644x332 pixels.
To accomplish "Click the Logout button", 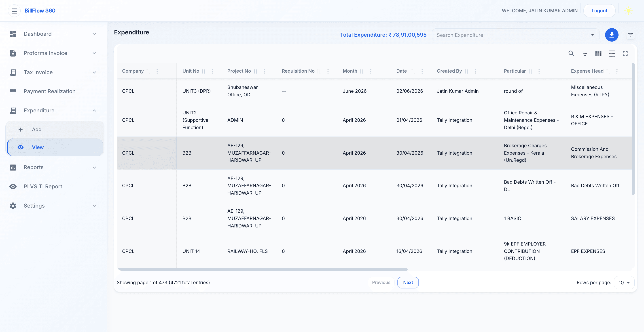I will pyautogui.click(x=599, y=11).
